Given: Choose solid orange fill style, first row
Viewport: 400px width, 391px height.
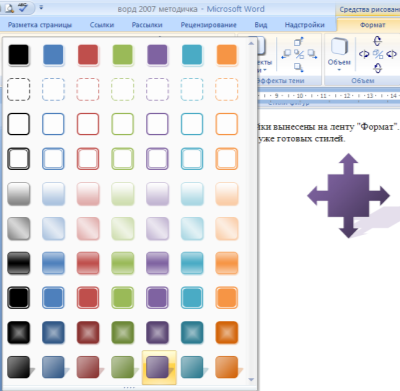Looking at the screenshot, I should pos(226,55).
